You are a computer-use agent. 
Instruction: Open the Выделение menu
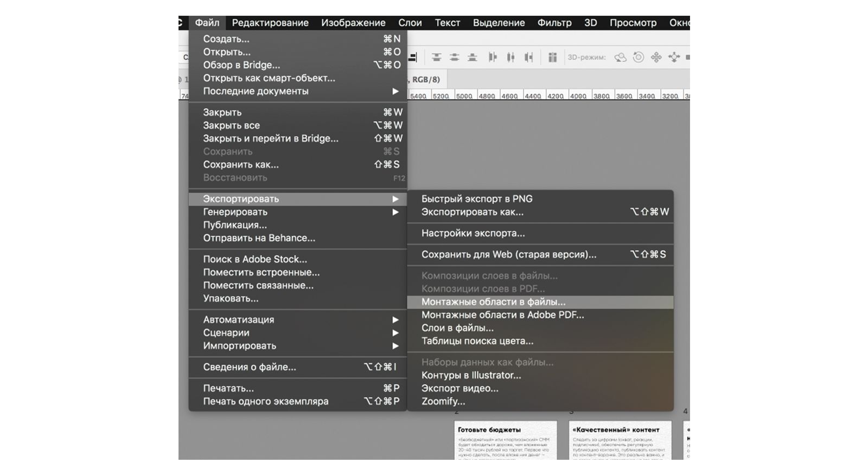coord(499,23)
